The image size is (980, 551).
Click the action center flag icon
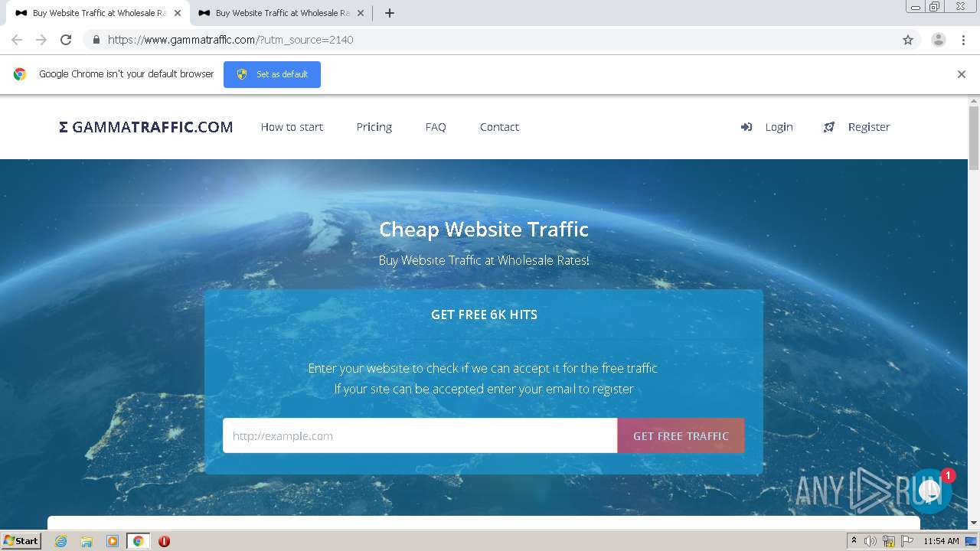(907, 541)
